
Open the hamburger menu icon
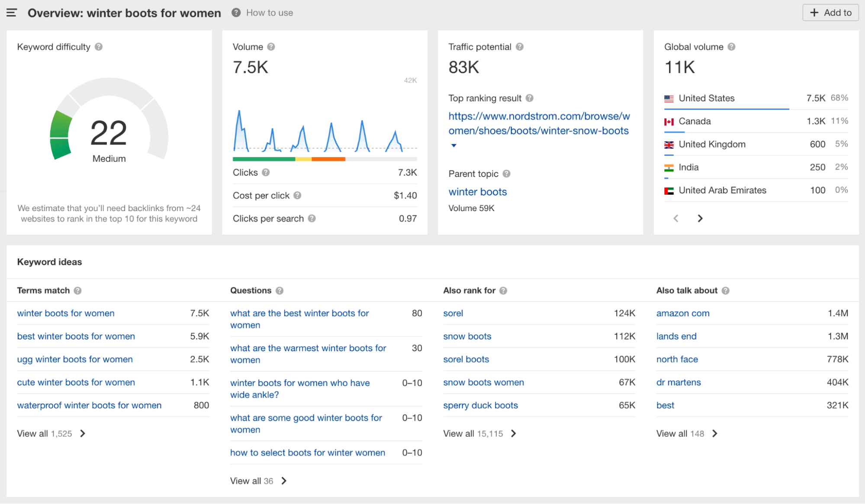(x=12, y=13)
